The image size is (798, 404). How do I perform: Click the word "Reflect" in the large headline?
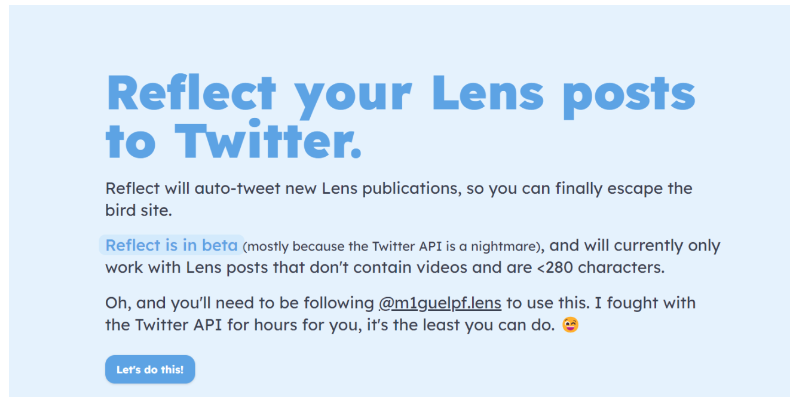pyautogui.click(x=191, y=93)
